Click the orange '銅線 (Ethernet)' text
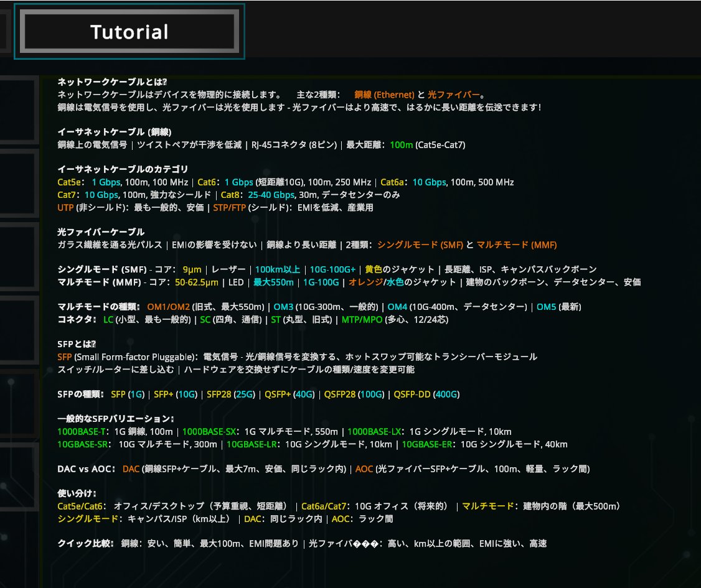This screenshot has width=701, height=588. tap(384, 95)
